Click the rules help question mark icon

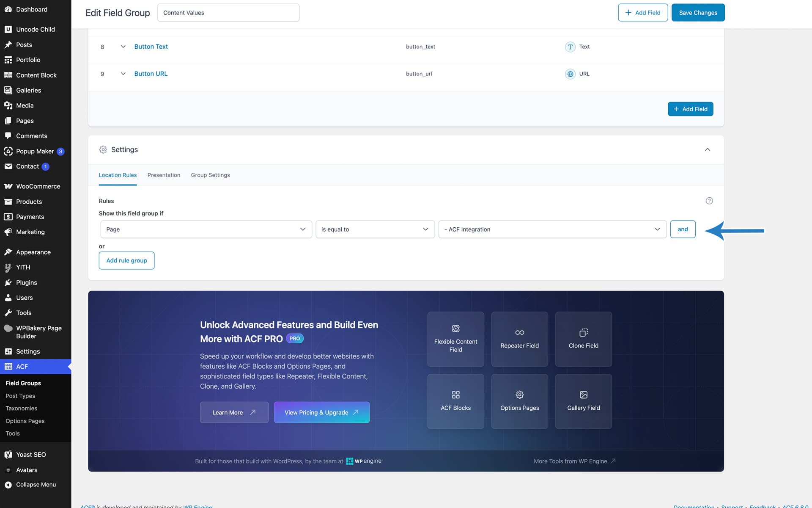709,201
